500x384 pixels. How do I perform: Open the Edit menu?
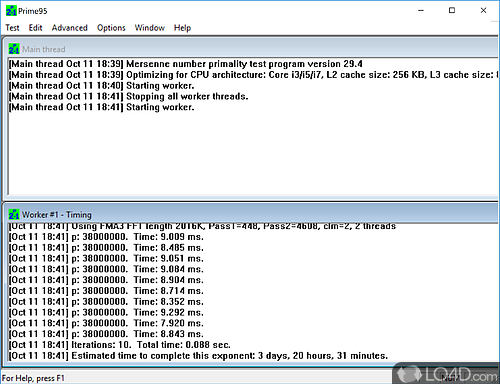click(x=35, y=28)
